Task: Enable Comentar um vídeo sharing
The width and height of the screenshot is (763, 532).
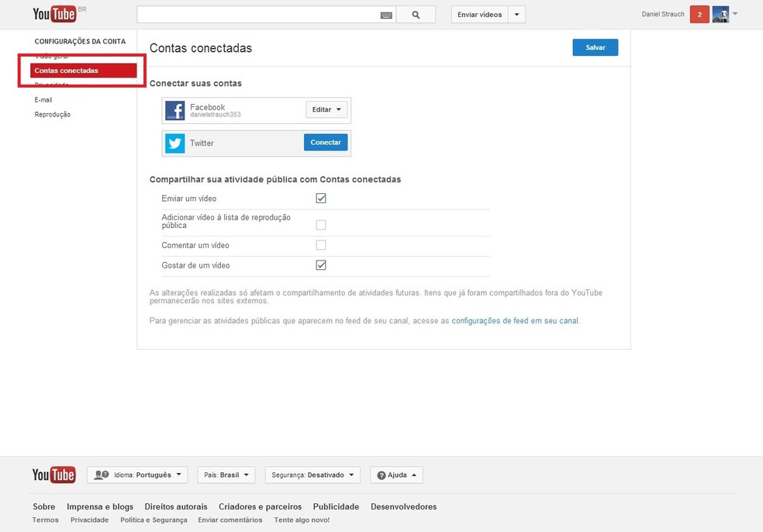Action: pyautogui.click(x=320, y=244)
